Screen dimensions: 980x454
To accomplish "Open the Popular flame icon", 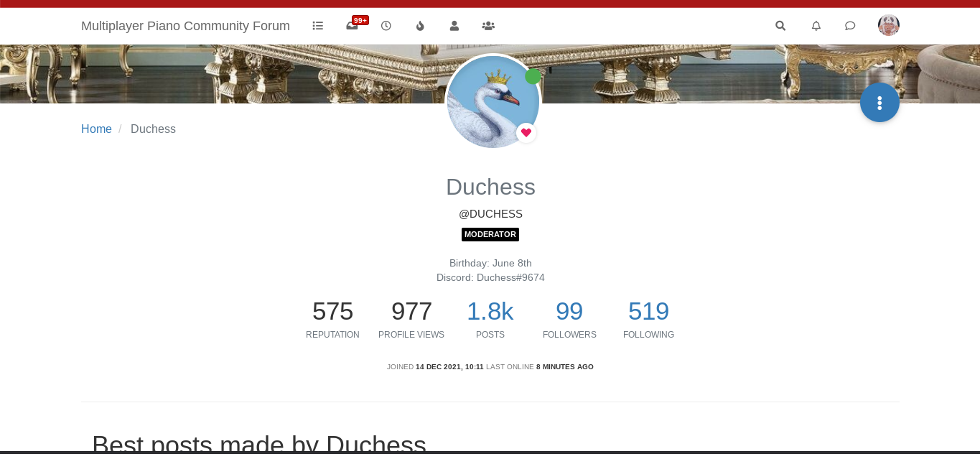I will click(x=420, y=26).
